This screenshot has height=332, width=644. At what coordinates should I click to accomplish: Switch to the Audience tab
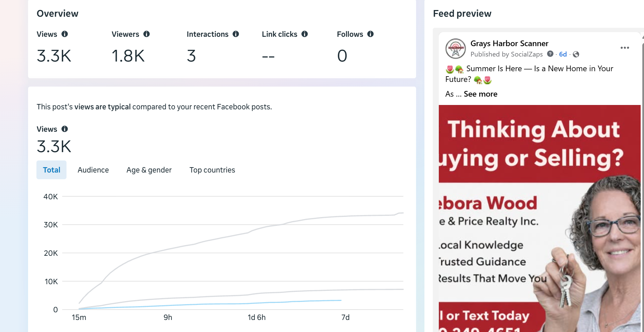pos(93,170)
